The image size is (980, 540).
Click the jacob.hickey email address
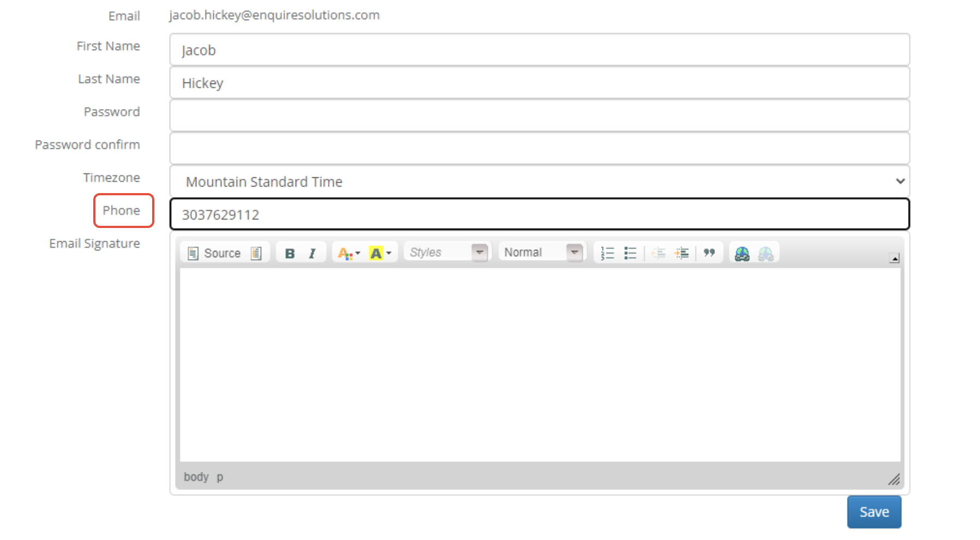274,15
